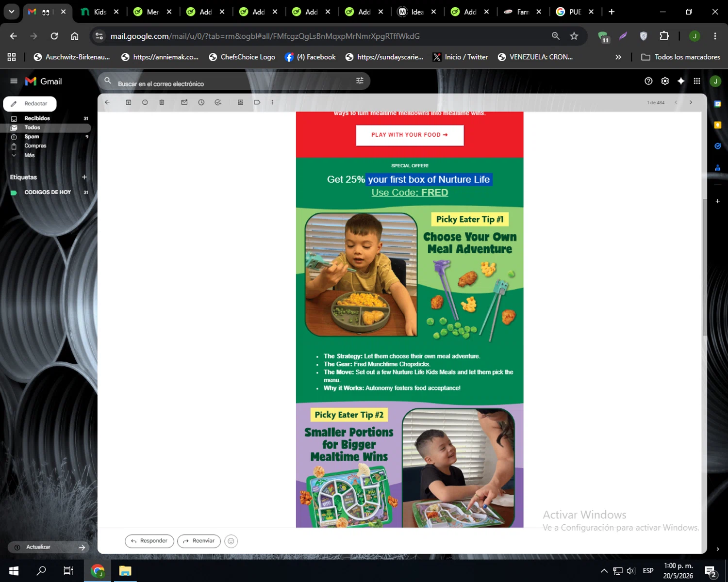Open Google apps grid
The image size is (728, 582).
[697, 81]
